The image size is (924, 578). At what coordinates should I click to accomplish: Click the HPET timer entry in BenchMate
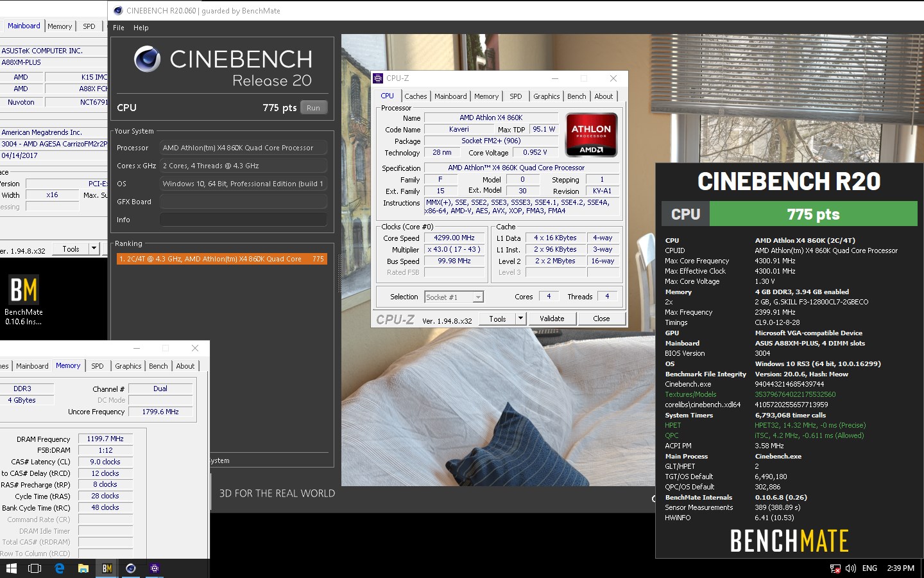pyautogui.click(x=765, y=425)
